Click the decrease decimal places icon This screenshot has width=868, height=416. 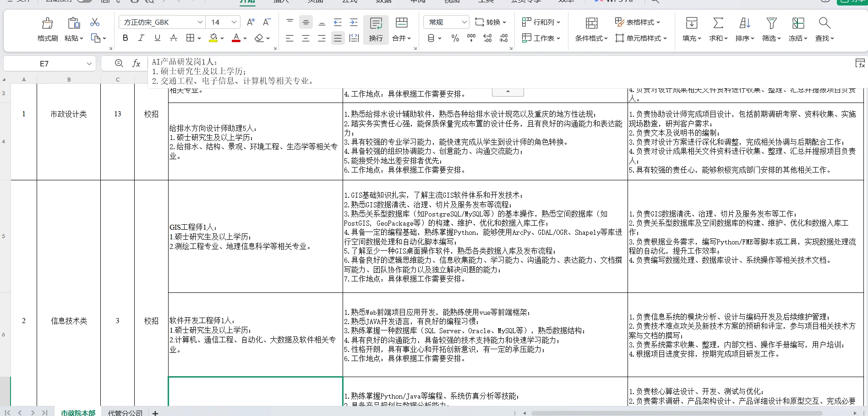tap(504, 38)
